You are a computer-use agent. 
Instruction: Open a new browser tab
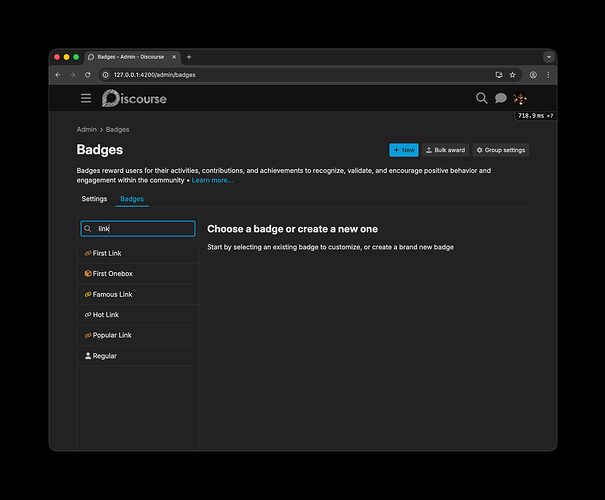189,57
